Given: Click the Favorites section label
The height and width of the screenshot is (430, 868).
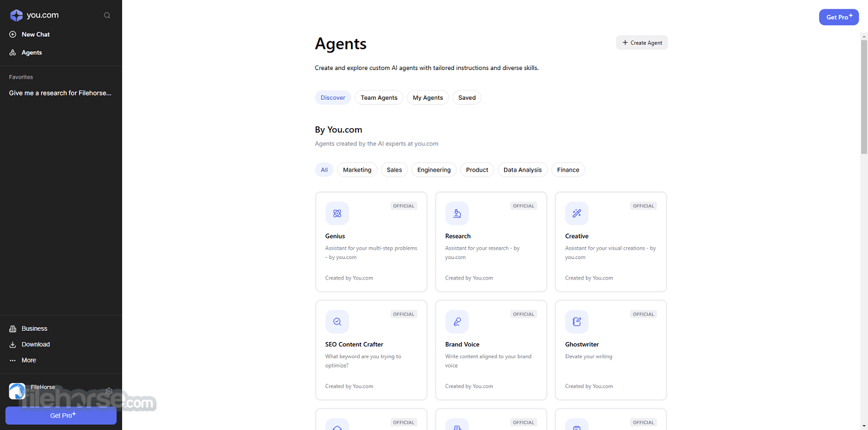Looking at the screenshot, I should click(21, 77).
